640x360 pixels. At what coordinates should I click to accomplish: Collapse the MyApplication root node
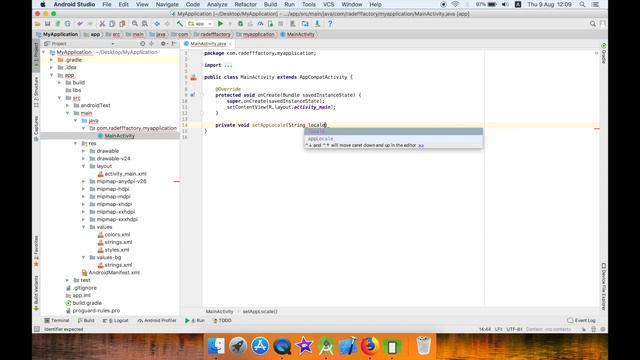44,52
